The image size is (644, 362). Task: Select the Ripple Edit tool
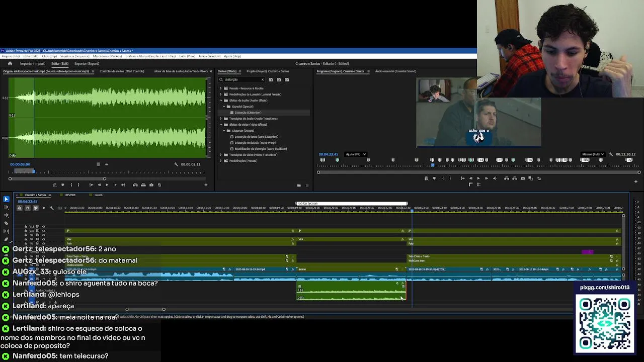click(6, 215)
